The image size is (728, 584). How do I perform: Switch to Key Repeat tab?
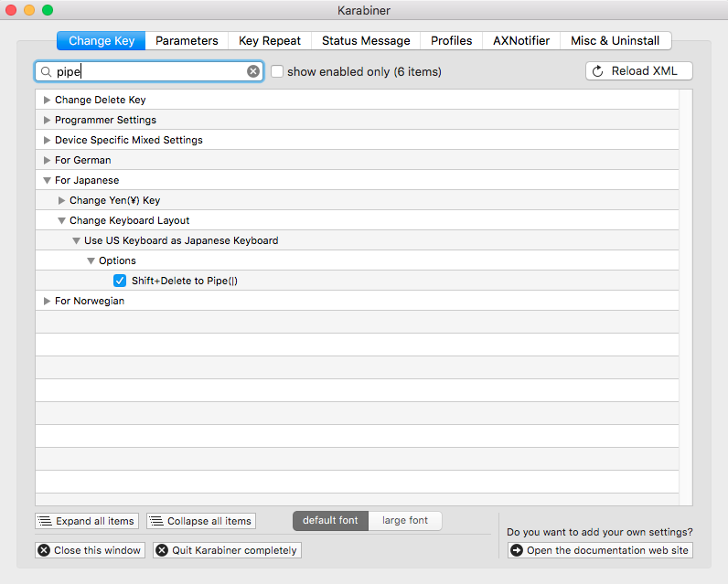(x=270, y=41)
